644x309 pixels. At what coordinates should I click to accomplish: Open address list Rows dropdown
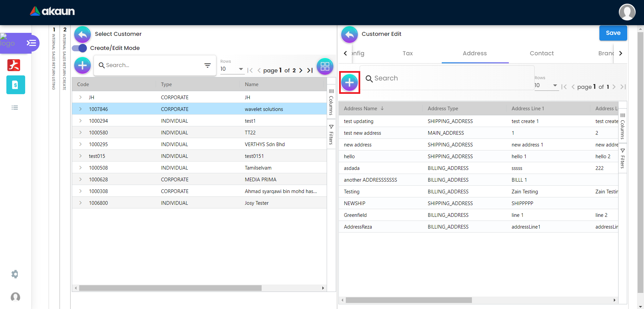coord(546,85)
